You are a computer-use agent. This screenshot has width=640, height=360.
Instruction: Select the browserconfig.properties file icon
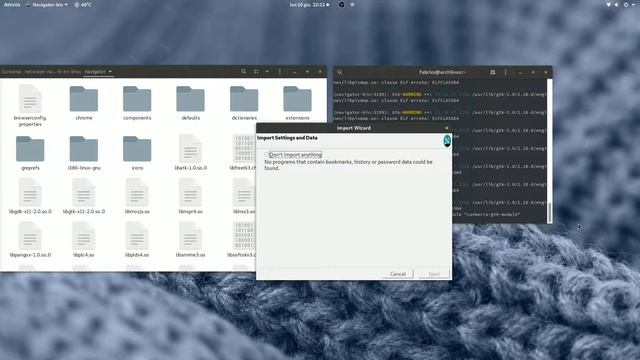[x=30, y=98]
